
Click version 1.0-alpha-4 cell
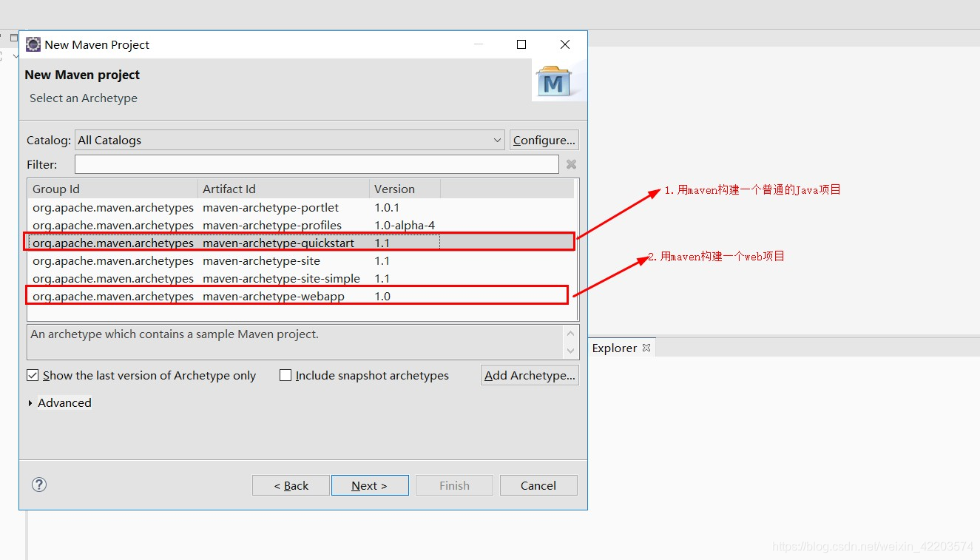tap(405, 226)
